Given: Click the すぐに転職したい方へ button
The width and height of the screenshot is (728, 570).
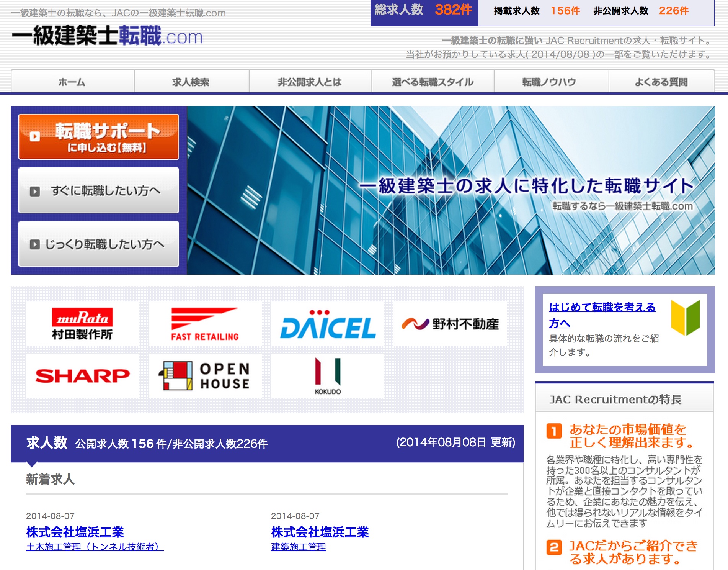Looking at the screenshot, I should pyautogui.click(x=99, y=190).
